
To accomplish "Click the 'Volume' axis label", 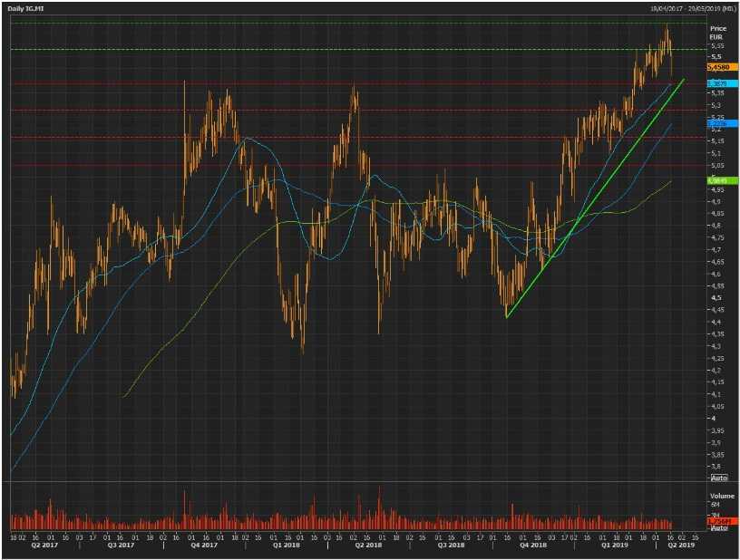I will [722, 496].
